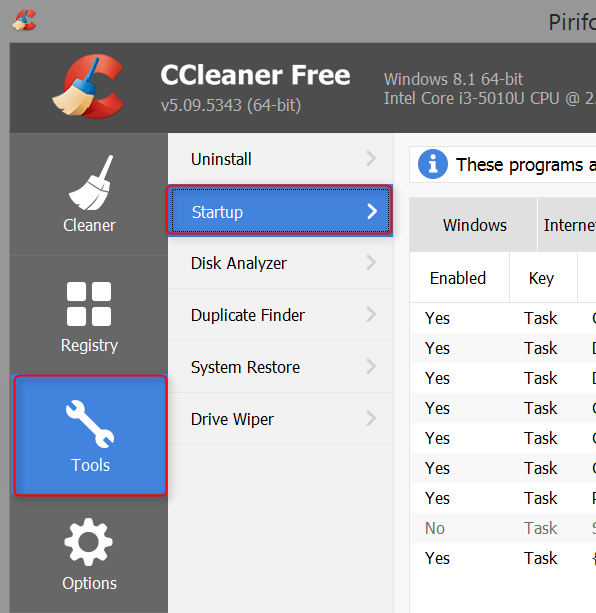Click the Options label text

[x=89, y=583]
